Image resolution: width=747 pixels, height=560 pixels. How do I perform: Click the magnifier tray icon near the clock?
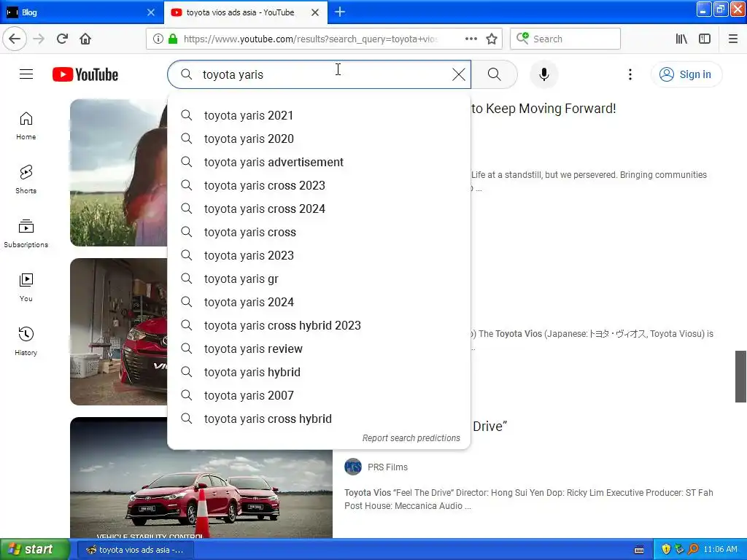(x=693, y=549)
